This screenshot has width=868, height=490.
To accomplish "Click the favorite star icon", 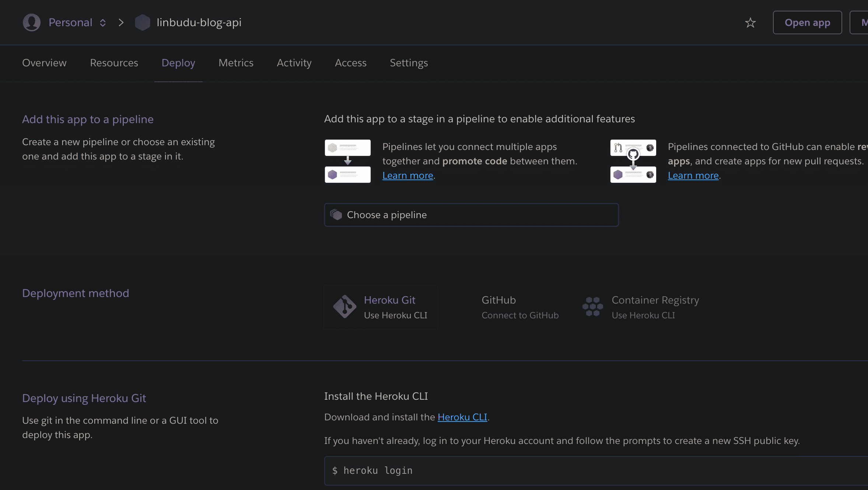I will point(750,23).
